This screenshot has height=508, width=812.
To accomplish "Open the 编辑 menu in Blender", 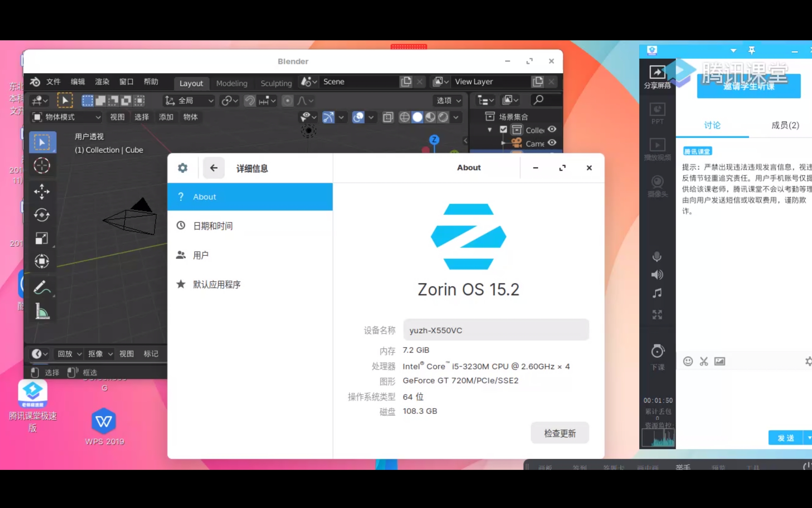I will 78,82.
